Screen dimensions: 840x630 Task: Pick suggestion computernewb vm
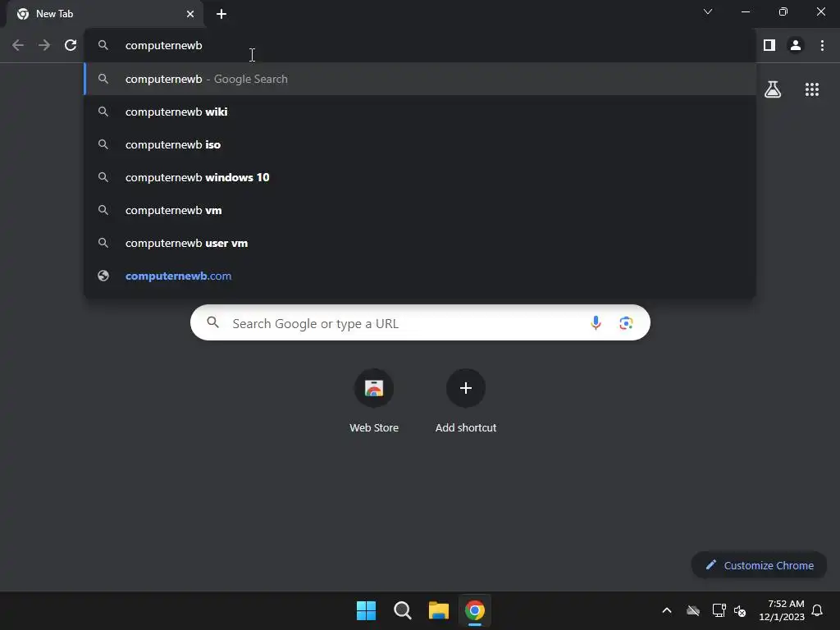click(420, 210)
